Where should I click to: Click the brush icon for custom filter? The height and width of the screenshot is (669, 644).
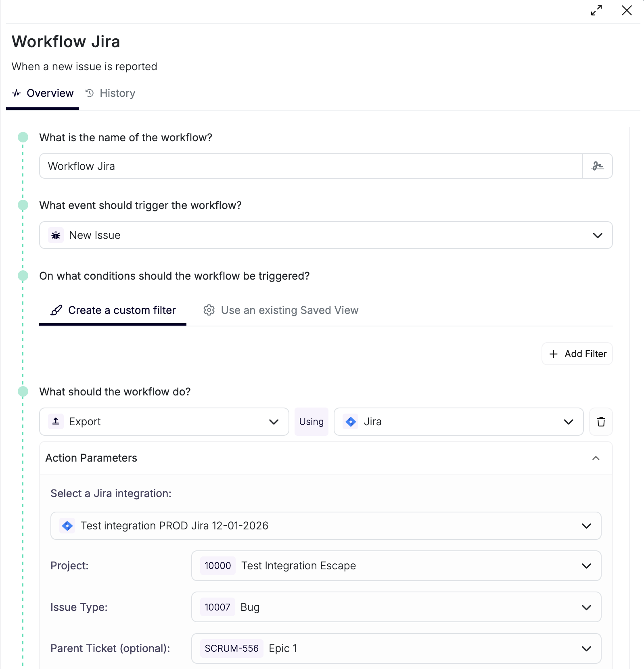pyautogui.click(x=56, y=310)
